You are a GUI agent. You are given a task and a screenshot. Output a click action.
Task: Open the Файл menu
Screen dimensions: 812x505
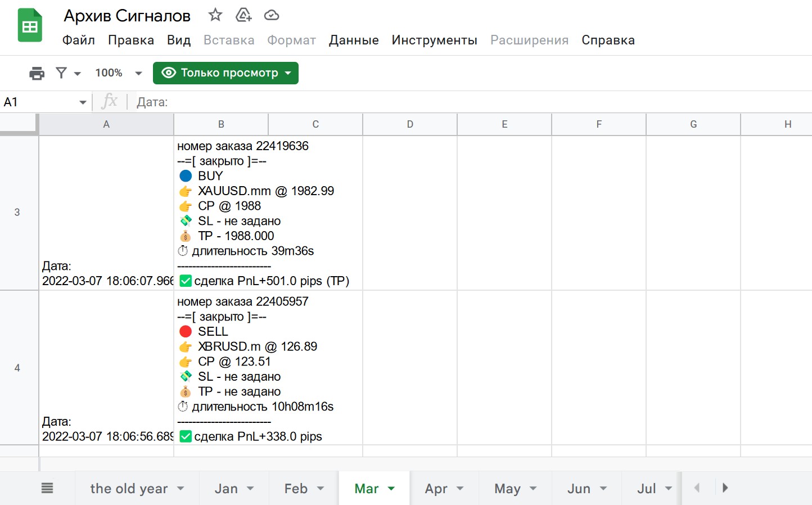[78, 40]
